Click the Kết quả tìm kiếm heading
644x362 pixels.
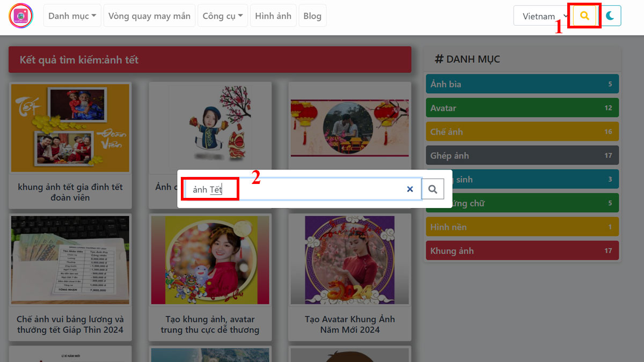pyautogui.click(x=79, y=60)
